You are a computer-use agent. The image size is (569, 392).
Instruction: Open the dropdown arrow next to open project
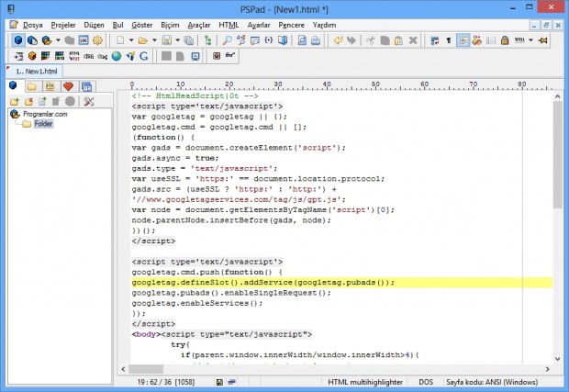pos(58,40)
